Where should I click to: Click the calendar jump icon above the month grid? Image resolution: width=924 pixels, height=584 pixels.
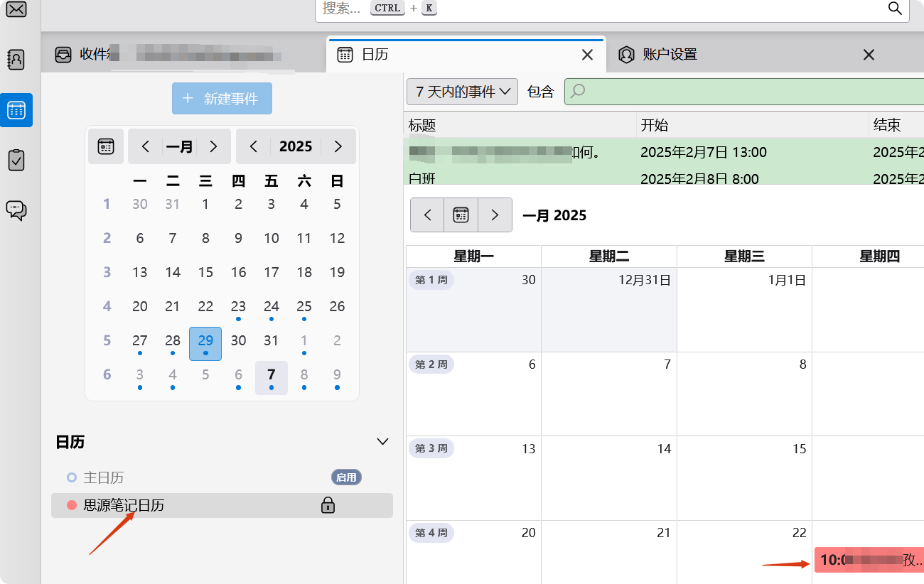coord(461,215)
